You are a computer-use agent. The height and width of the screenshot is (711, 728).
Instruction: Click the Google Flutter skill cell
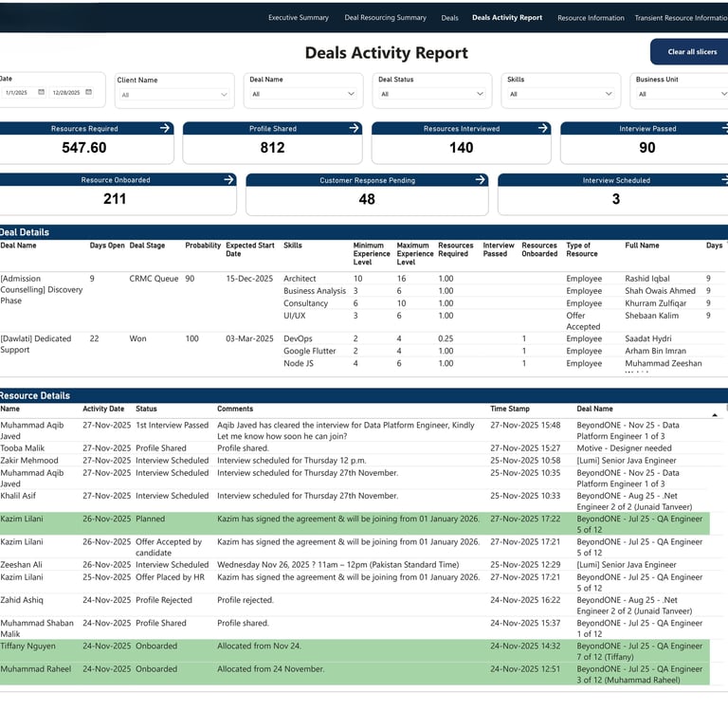[x=309, y=351]
